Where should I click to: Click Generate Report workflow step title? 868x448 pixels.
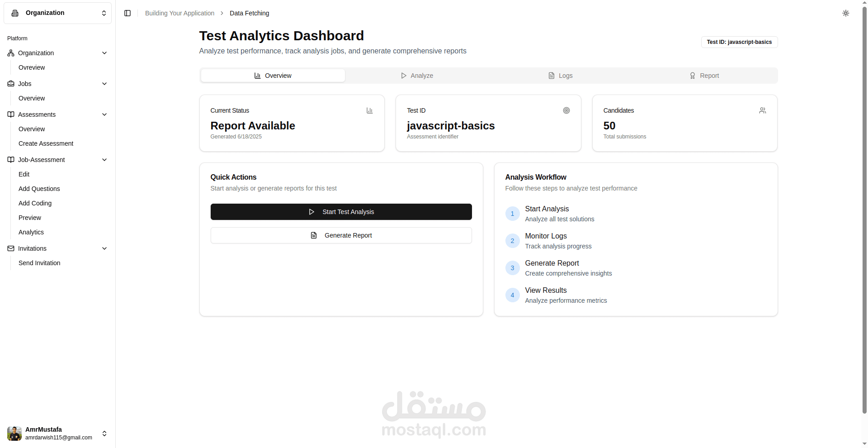tap(552, 263)
